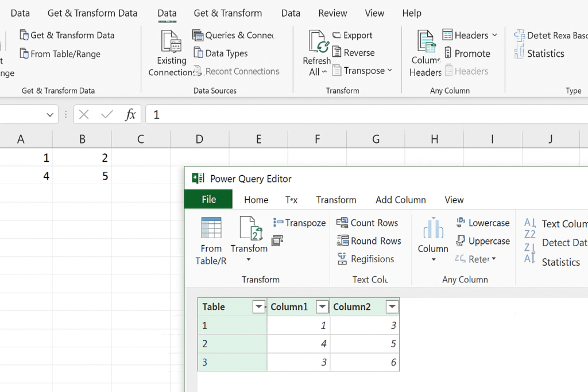Confirm entry with checkmark icon
588x392 pixels.
tap(107, 114)
